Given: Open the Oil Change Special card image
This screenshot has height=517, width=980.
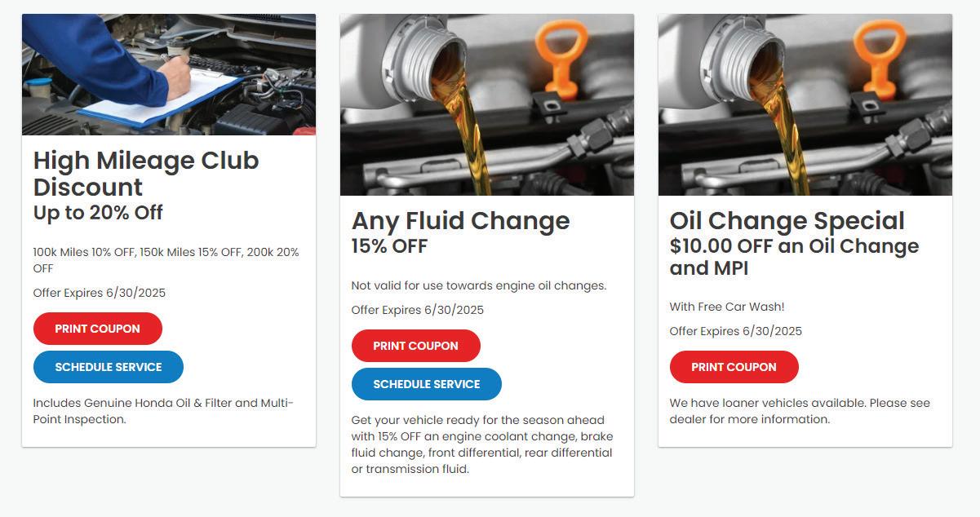Looking at the screenshot, I should click(x=805, y=104).
